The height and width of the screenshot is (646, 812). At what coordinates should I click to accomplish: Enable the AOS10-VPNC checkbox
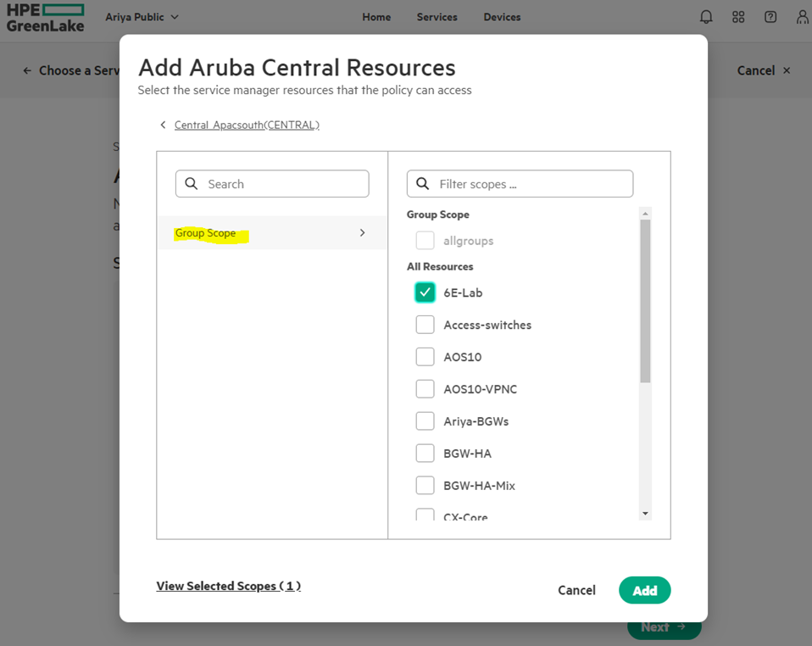pyautogui.click(x=425, y=388)
